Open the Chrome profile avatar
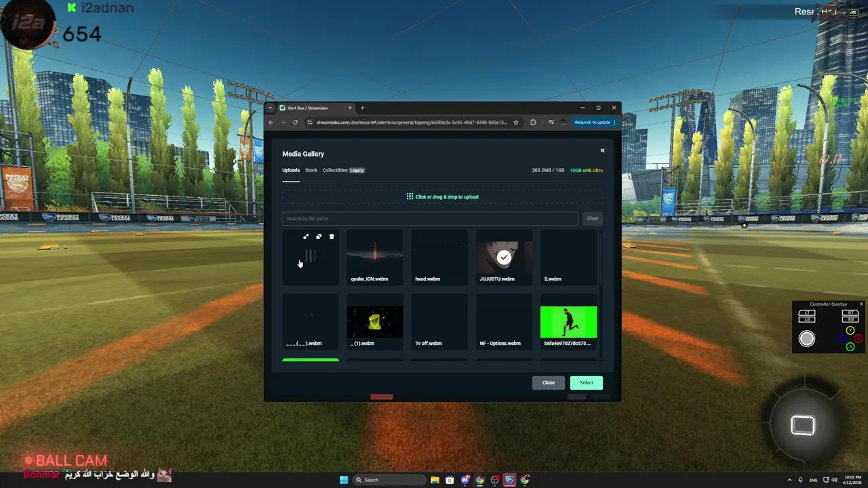The height and width of the screenshot is (488, 868). pyautogui.click(x=563, y=122)
